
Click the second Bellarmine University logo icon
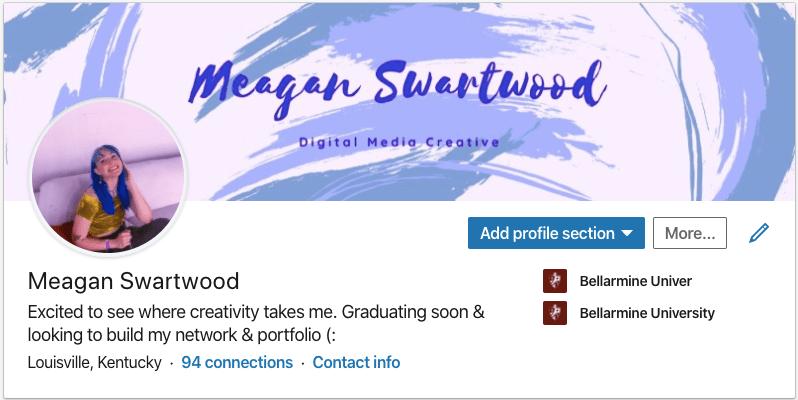[x=555, y=313]
